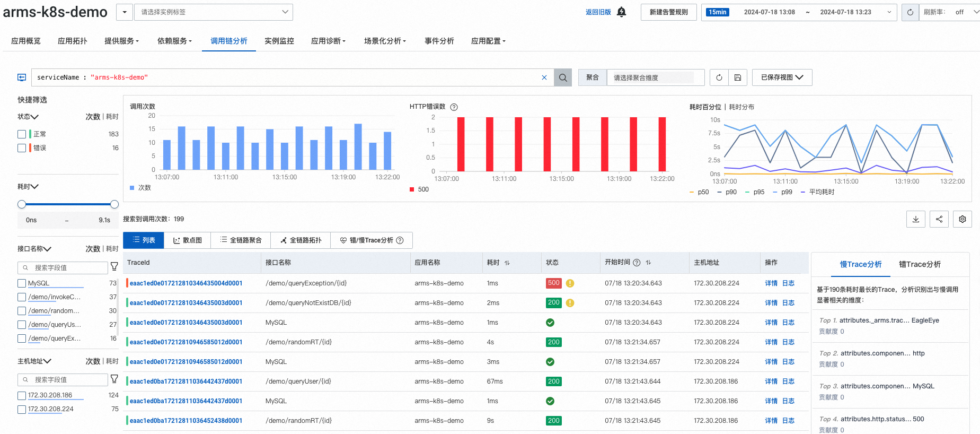Open the application overview tab
The height and width of the screenshot is (434, 980).
point(26,41)
